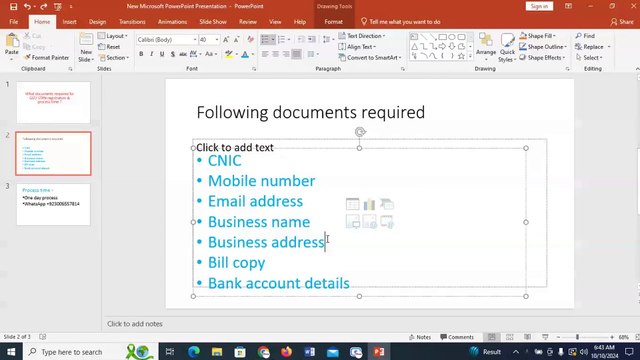This screenshot has height=360, width=640.
Task: Insert Table icon in placeholder
Action: click(x=353, y=204)
